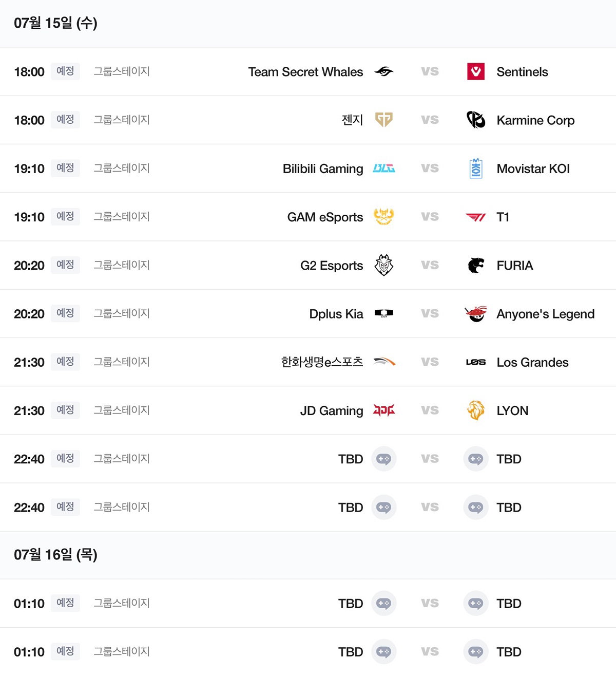
Task: Click the T1 red logo
Action: (x=476, y=217)
